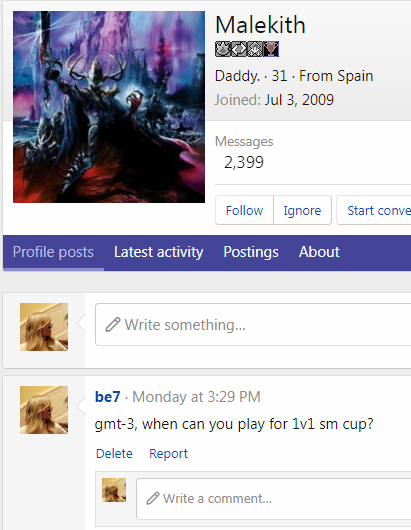Click the pencil icon in Write something box
Viewport: 411px width, 530px height.
pyautogui.click(x=113, y=325)
